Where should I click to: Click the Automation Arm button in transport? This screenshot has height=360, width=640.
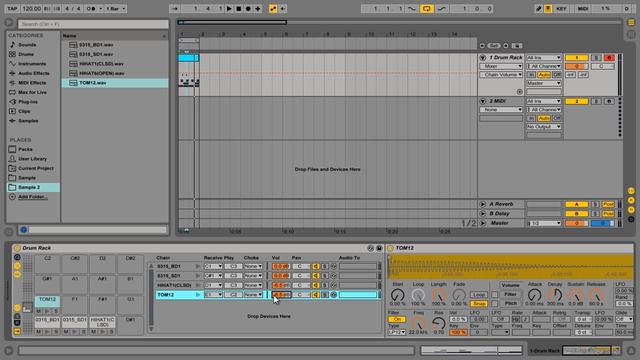pyautogui.click(x=273, y=9)
